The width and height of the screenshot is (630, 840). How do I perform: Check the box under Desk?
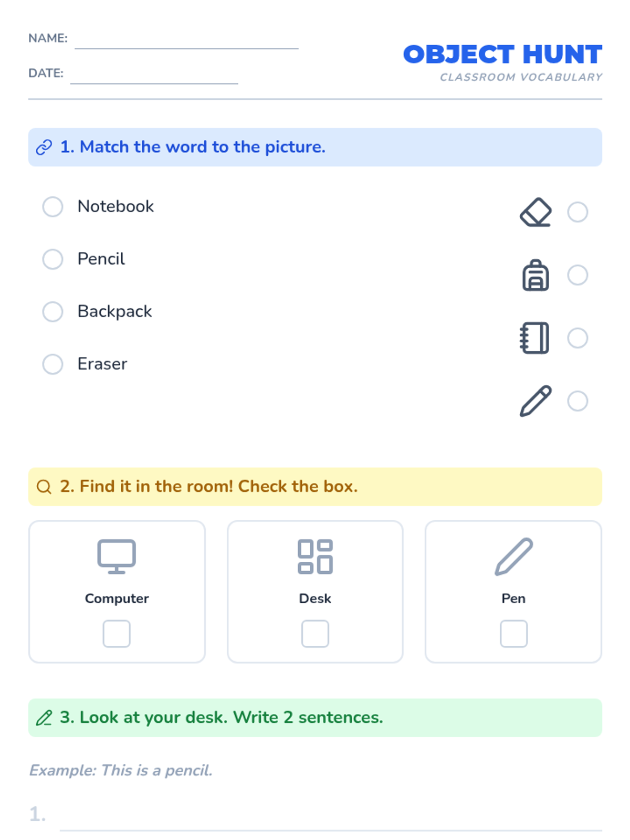tap(315, 634)
